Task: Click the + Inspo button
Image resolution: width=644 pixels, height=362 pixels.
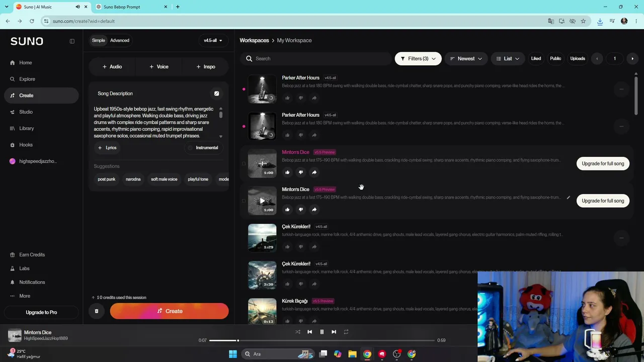Action: (206, 67)
